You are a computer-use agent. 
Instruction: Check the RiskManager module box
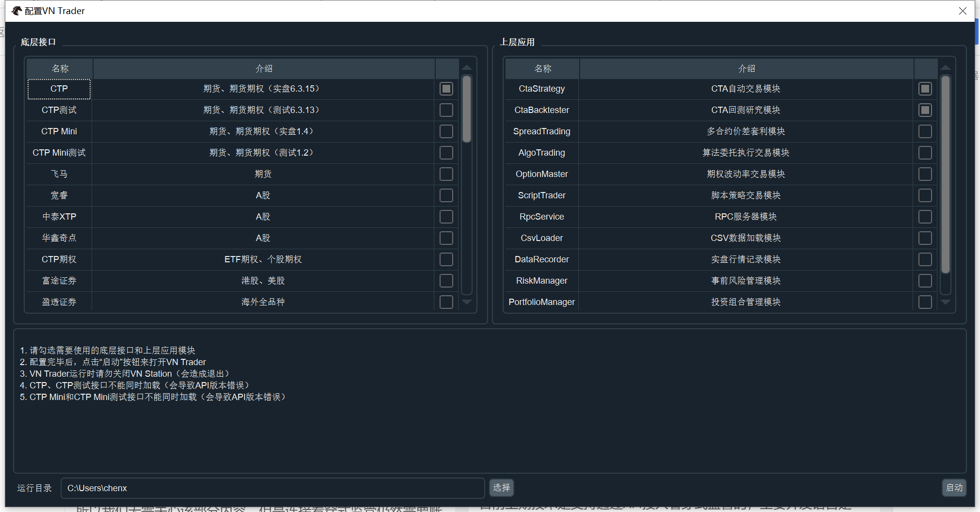pyautogui.click(x=925, y=281)
